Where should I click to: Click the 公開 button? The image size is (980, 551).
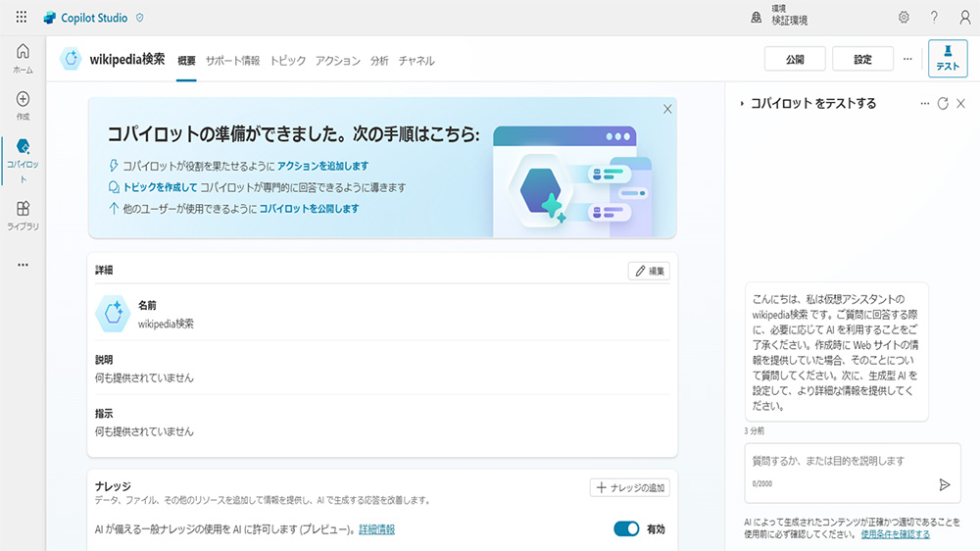[795, 59]
